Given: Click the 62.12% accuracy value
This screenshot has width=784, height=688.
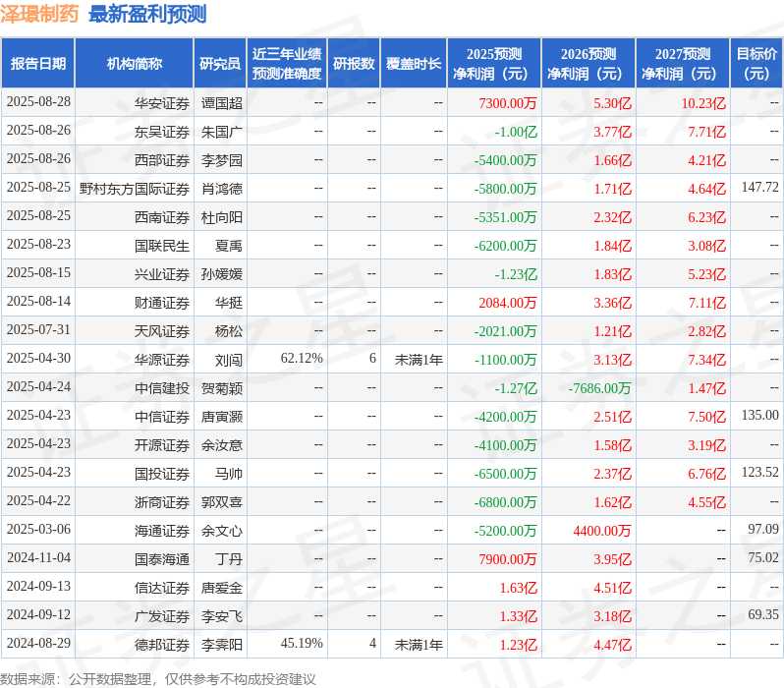Looking at the screenshot, I should pos(302,359).
